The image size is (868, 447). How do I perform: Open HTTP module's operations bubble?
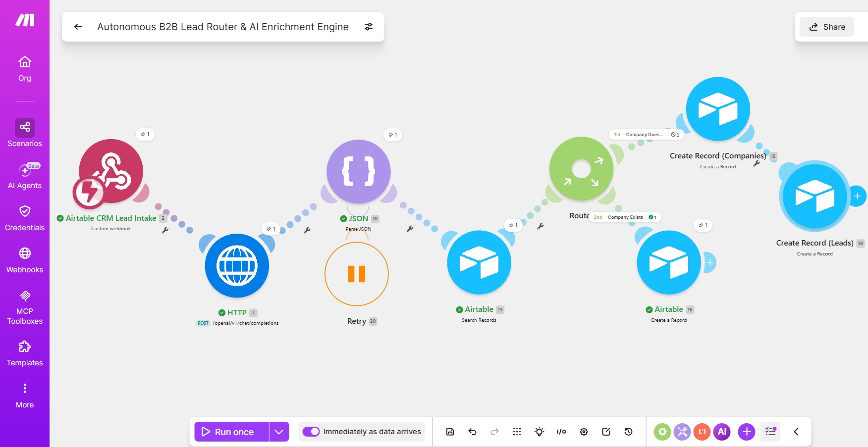click(271, 229)
